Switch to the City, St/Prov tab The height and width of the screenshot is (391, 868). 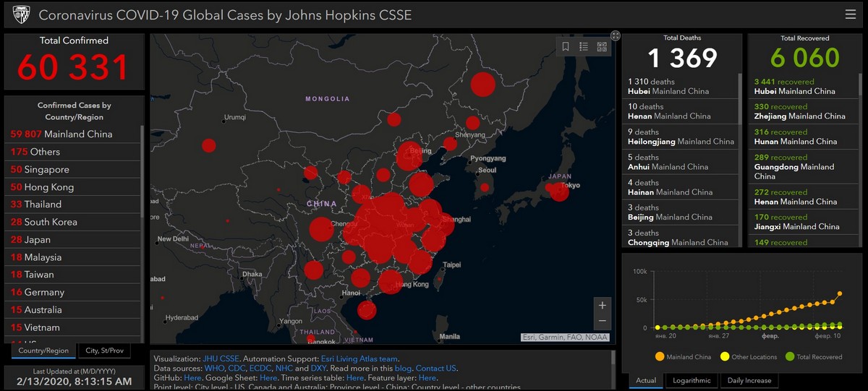[x=104, y=351]
